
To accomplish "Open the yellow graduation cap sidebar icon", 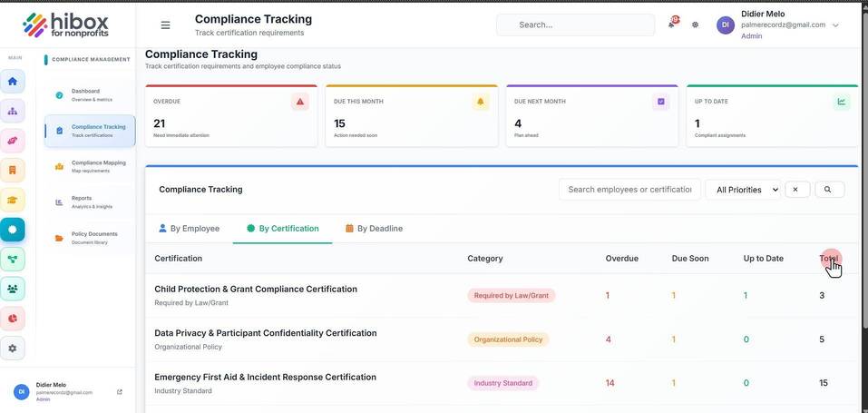I will (x=12, y=200).
